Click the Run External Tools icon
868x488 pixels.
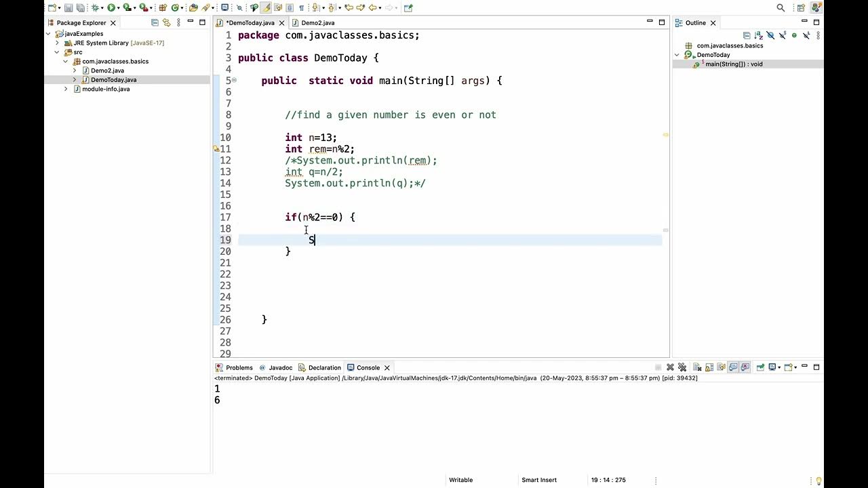tap(143, 8)
